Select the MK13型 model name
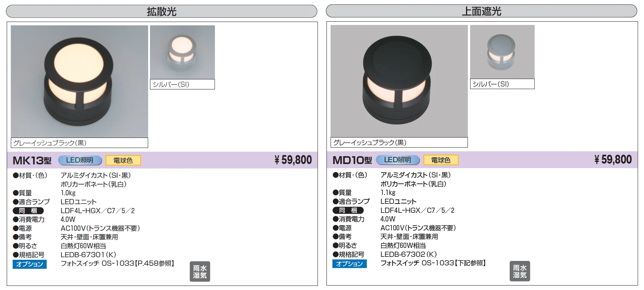 pos(32,161)
